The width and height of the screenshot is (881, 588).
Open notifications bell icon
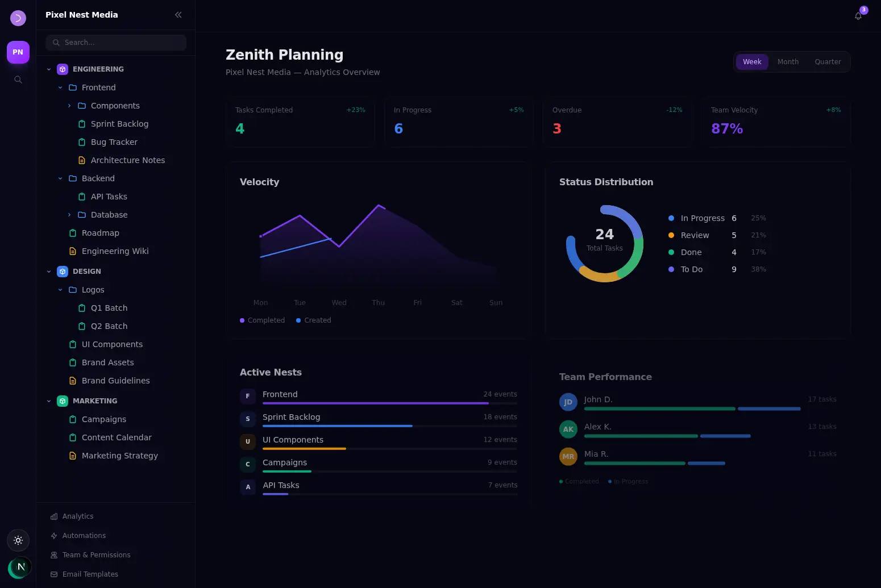(858, 16)
